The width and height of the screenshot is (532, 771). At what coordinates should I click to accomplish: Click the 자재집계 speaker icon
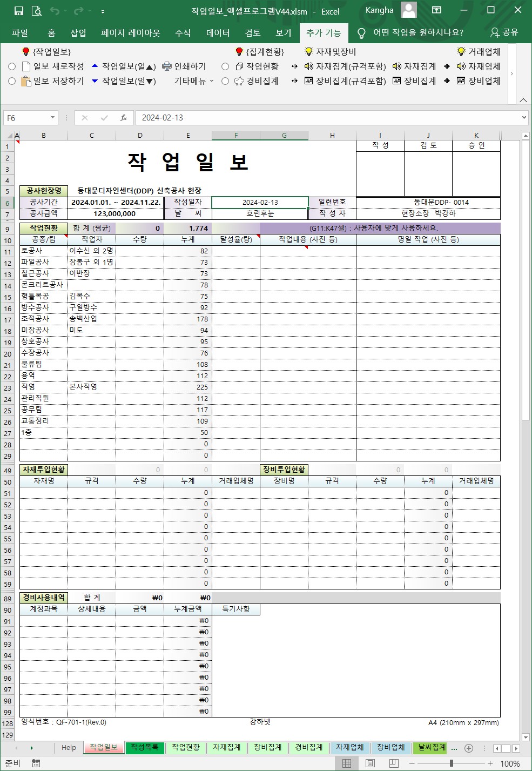click(397, 66)
